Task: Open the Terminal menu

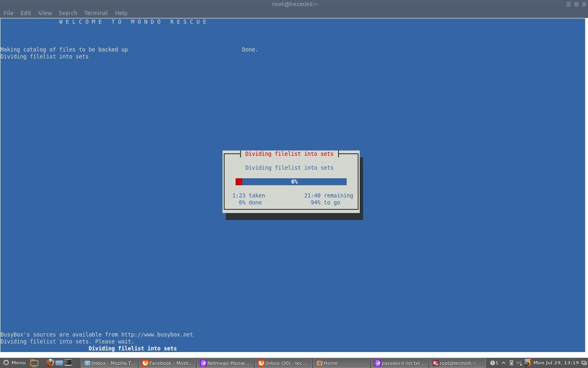Action: 96,13
